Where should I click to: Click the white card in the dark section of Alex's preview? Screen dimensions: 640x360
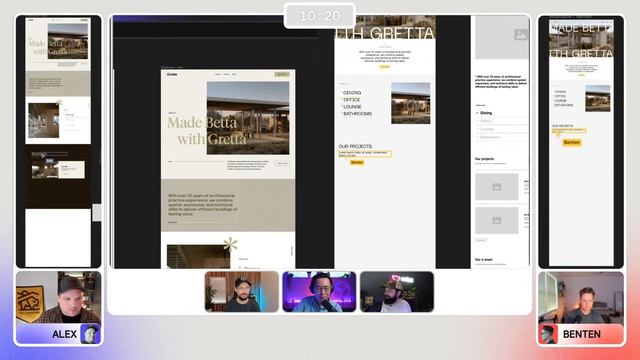[71, 169]
